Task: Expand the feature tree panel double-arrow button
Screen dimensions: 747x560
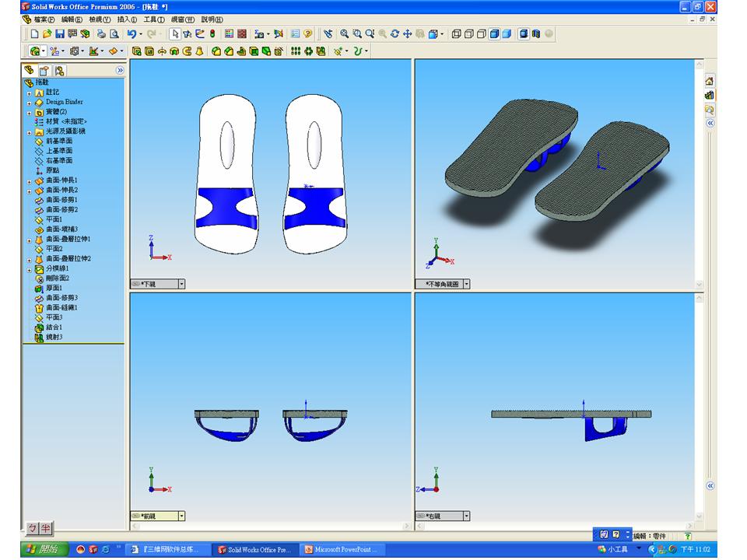Action: pyautogui.click(x=120, y=71)
